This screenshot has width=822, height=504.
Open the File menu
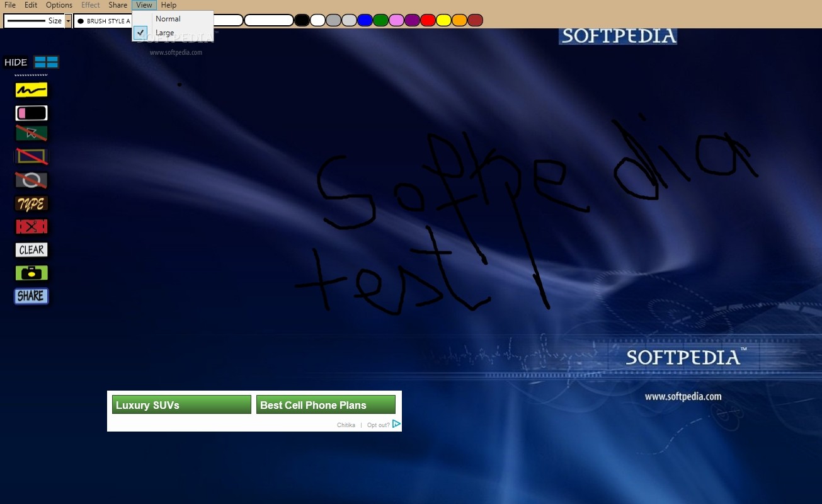click(10, 5)
